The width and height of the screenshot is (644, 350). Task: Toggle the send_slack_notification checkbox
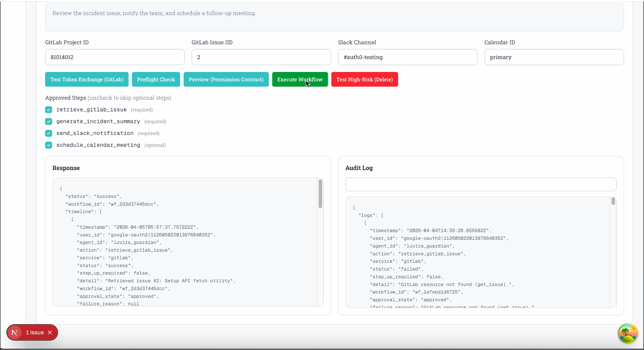49,133
